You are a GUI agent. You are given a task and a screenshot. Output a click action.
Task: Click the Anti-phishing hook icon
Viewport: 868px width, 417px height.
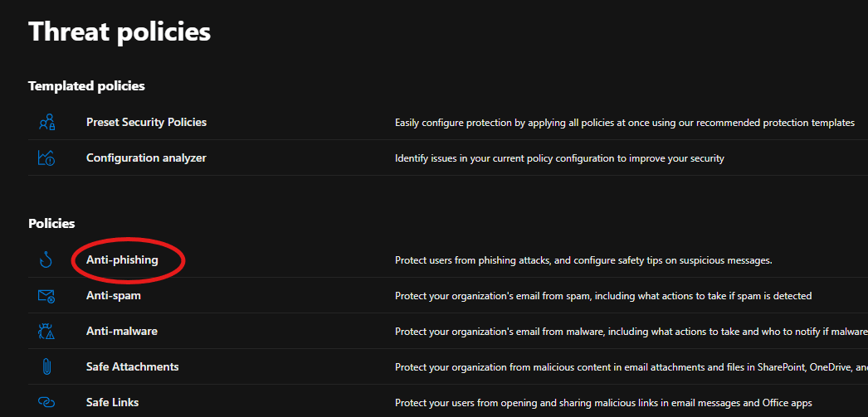click(46, 260)
